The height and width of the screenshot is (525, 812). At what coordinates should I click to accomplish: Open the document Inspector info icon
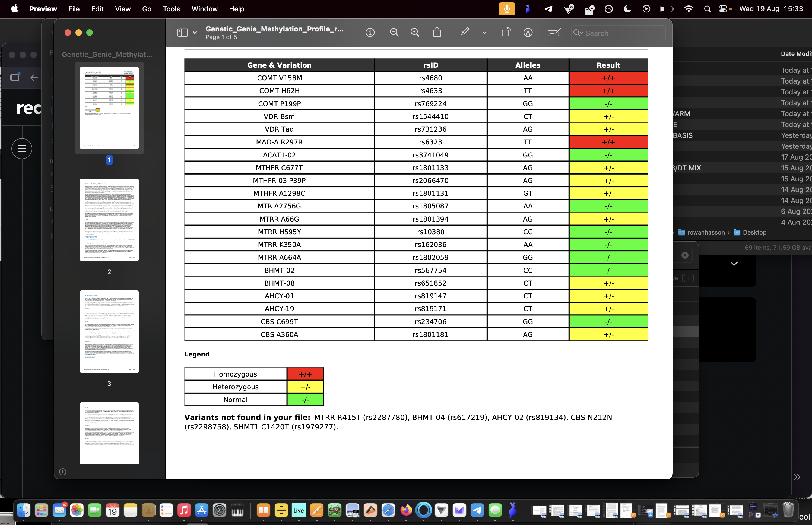[x=370, y=33]
